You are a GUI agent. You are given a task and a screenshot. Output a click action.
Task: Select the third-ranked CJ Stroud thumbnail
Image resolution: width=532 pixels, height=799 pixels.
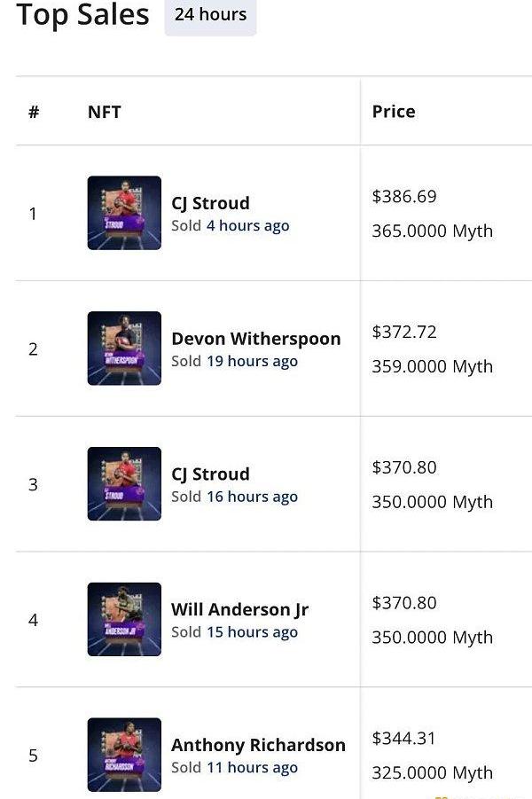tap(124, 483)
